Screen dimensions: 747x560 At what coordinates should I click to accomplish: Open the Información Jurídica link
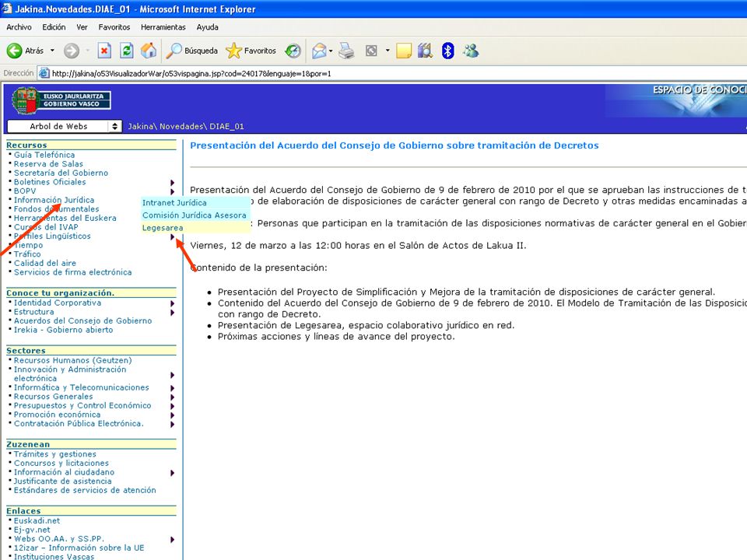(x=54, y=200)
